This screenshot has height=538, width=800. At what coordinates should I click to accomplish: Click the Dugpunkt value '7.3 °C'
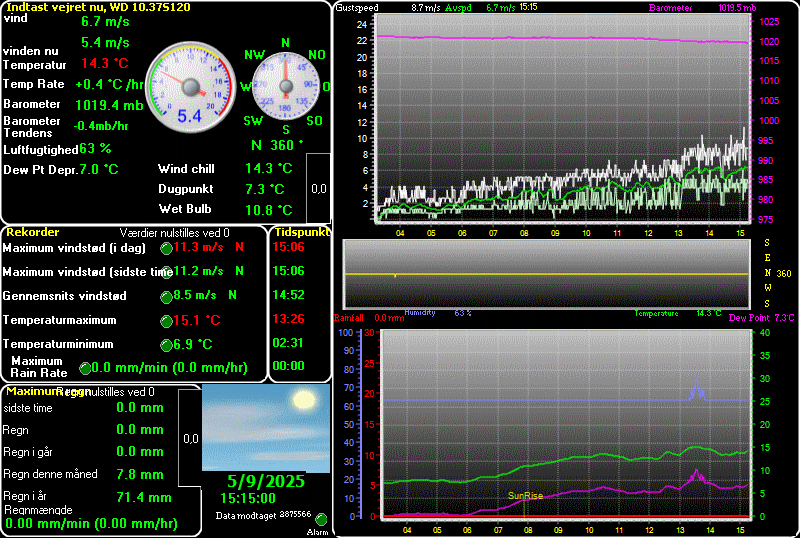[x=264, y=189]
